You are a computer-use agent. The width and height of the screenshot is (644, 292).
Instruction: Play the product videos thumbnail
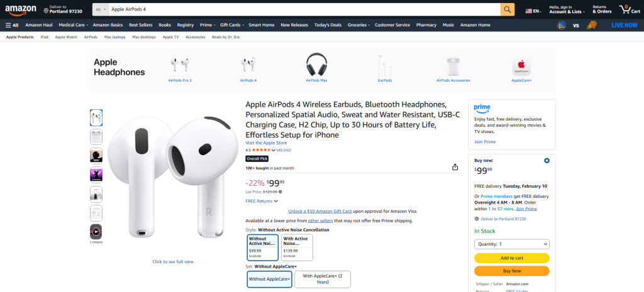96,231
